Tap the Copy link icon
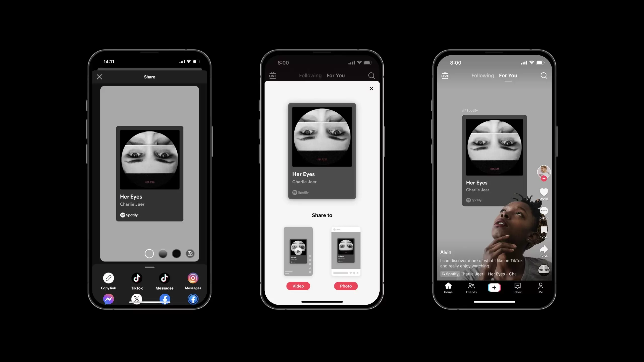 [x=108, y=278]
